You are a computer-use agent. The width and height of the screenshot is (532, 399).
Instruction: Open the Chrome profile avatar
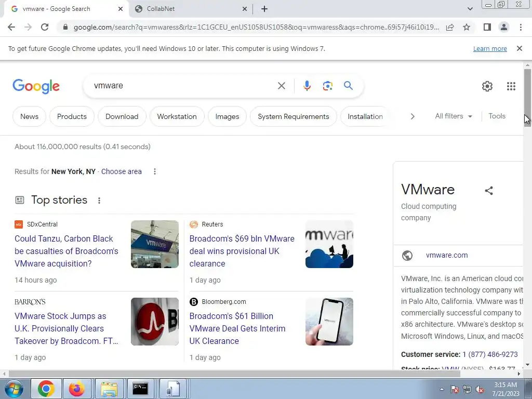click(504, 27)
